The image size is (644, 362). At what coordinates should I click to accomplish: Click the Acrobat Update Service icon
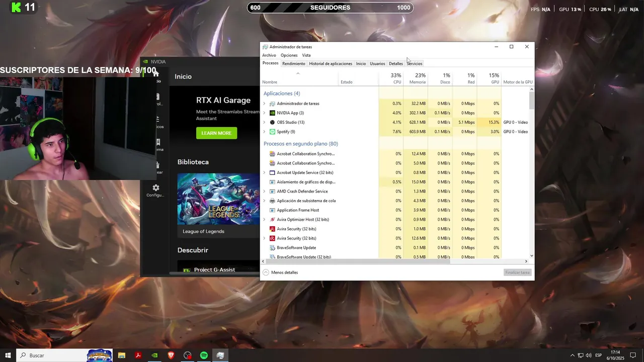pyautogui.click(x=272, y=172)
